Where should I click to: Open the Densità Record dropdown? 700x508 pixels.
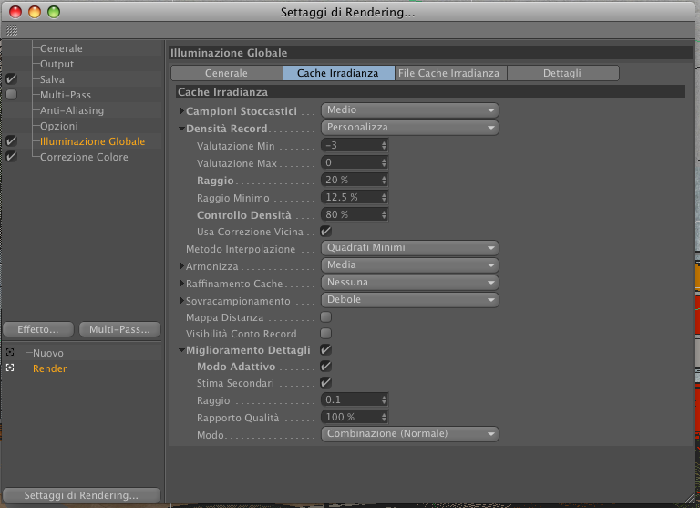pyautogui.click(x=410, y=128)
